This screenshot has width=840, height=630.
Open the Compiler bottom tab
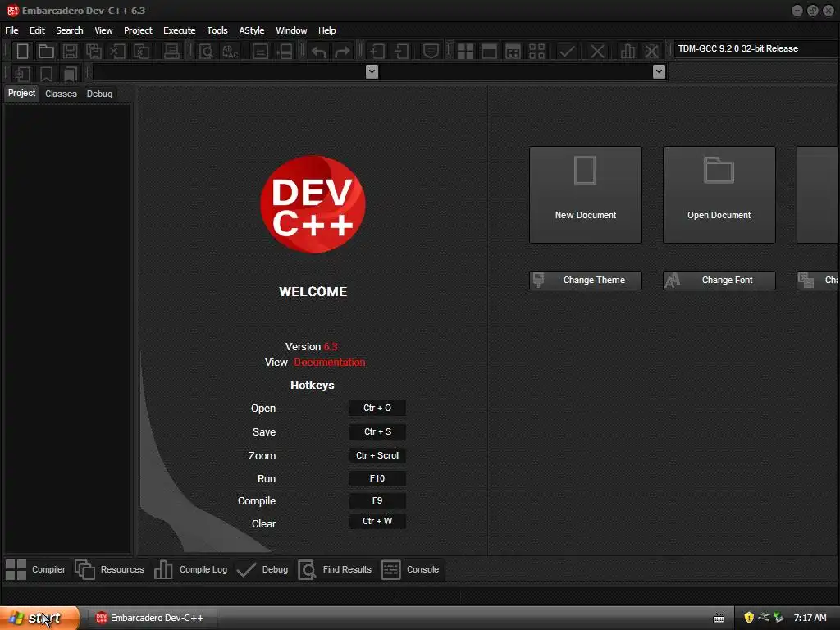(35, 569)
